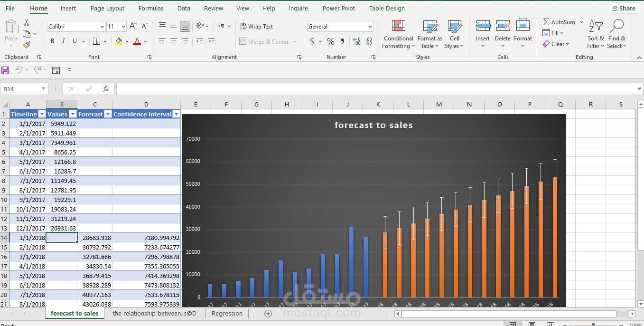Toggle Bold formatting
Screen dimensions: 644x326
52,41
